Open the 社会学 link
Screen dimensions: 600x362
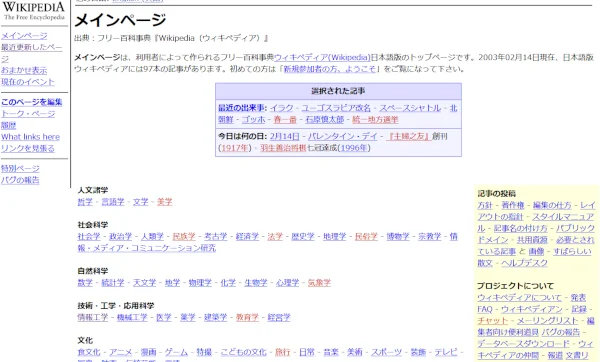89,236
